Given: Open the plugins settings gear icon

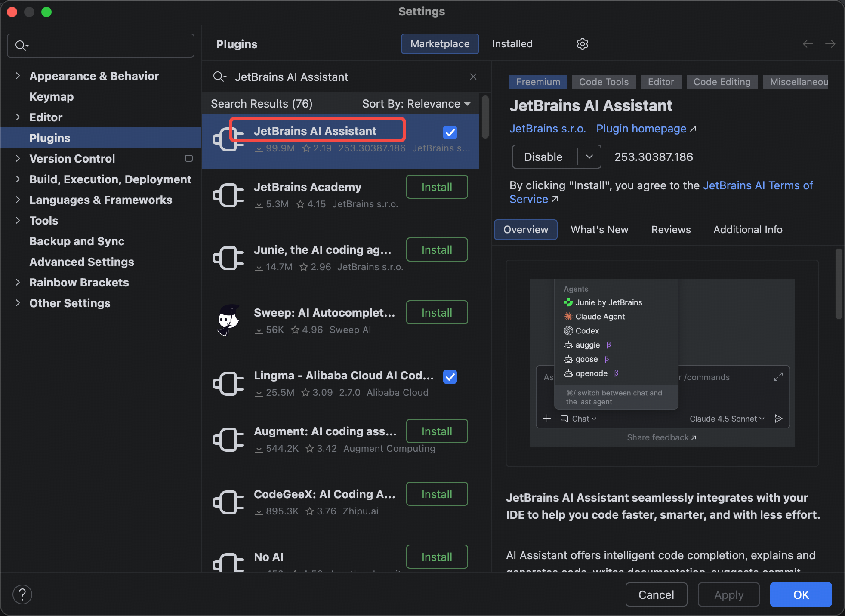Looking at the screenshot, I should (x=583, y=43).
